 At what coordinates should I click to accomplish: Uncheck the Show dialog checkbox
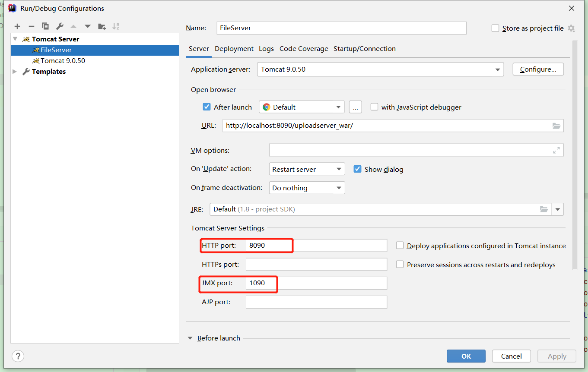point(357,169)
